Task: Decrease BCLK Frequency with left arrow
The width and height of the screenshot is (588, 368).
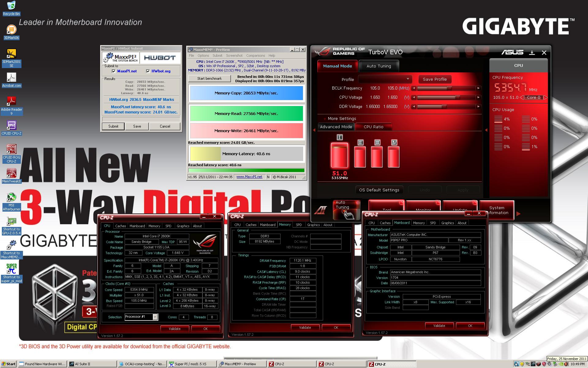Action: click(414, 88)
